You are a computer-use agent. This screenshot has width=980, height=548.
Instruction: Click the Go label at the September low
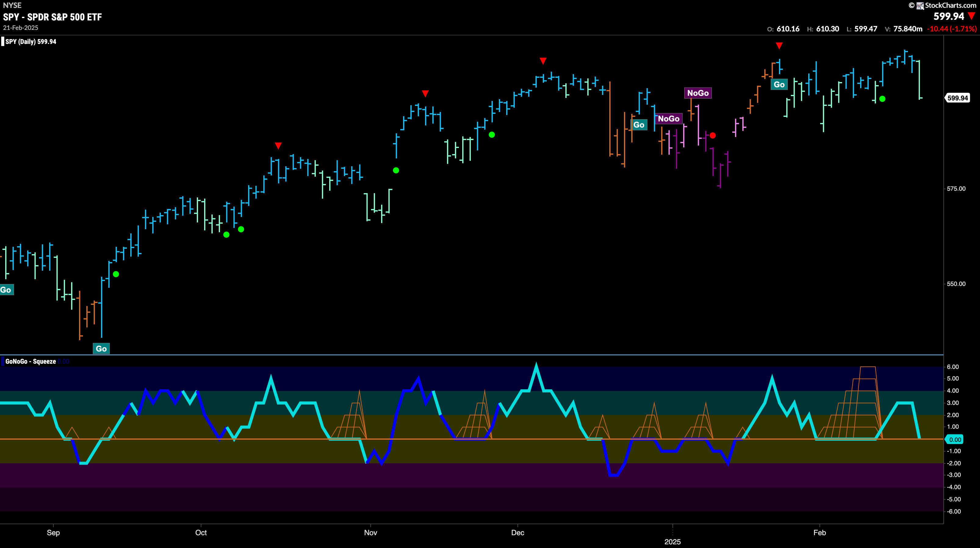[x=101, y=348]
